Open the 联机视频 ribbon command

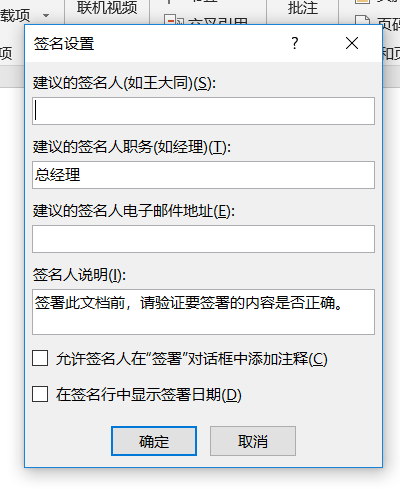click(107, 8)
